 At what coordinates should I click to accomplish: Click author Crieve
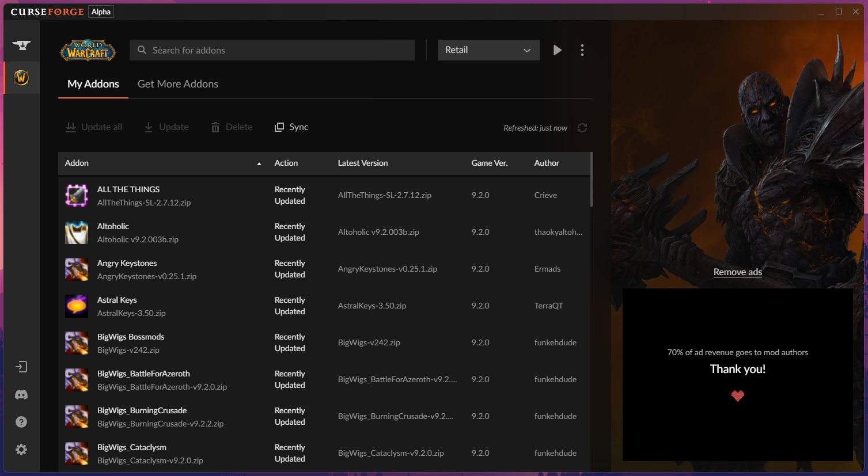545,195
